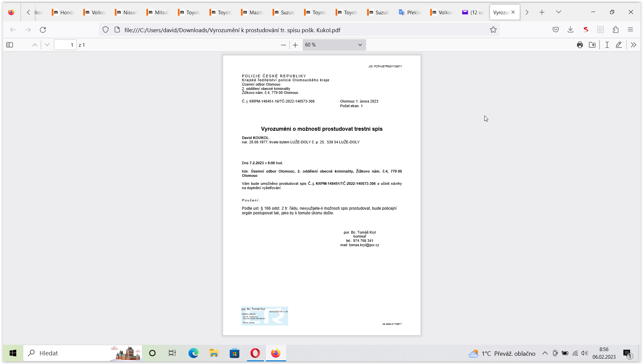Print the PDF document
The image size is (643, 364).
click(580, 45)
